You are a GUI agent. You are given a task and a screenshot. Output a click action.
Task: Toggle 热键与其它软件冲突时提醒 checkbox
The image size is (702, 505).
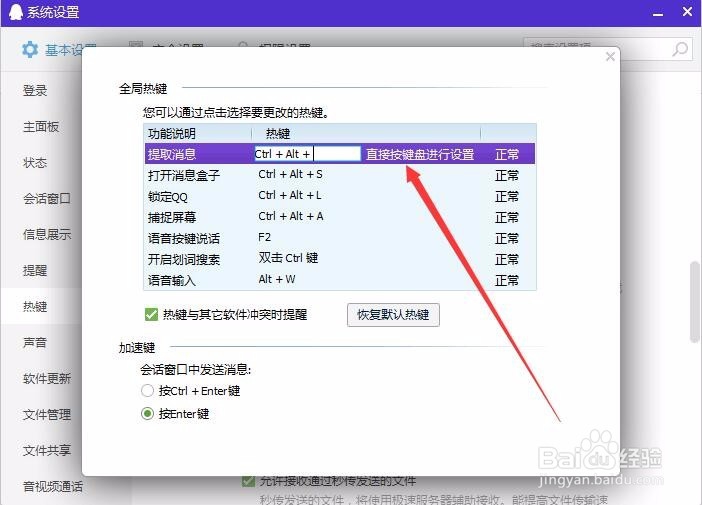click(x=151, y=314)
